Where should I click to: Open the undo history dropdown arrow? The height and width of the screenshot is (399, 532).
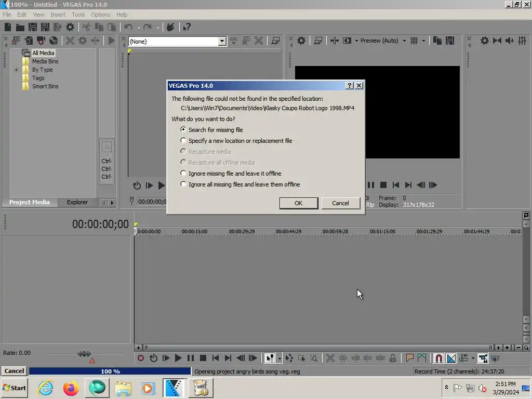(138, 28)
